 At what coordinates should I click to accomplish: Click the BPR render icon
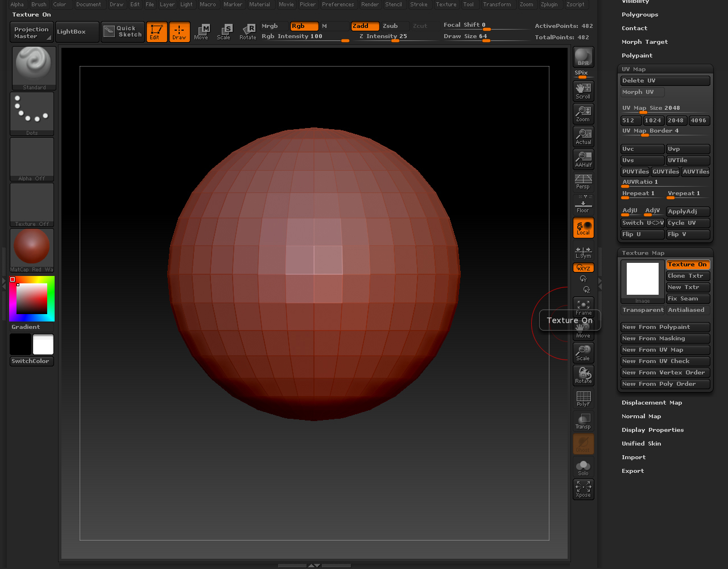tap(583, 57)
